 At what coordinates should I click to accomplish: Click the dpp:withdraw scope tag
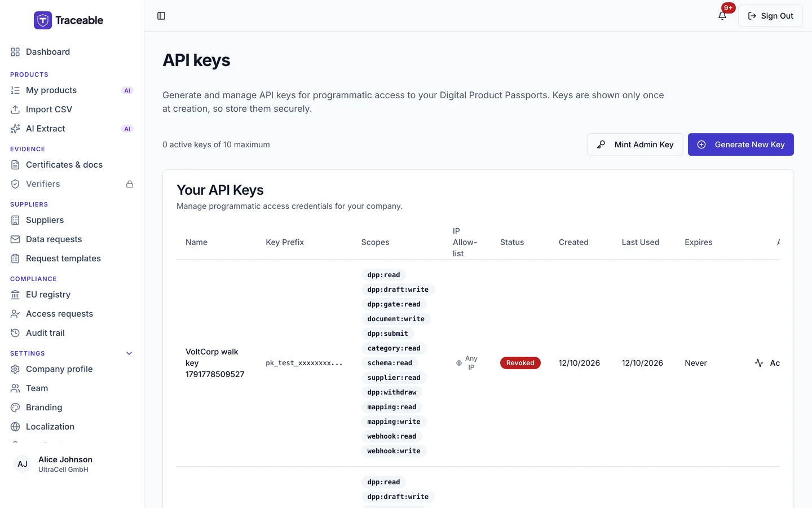392,392
